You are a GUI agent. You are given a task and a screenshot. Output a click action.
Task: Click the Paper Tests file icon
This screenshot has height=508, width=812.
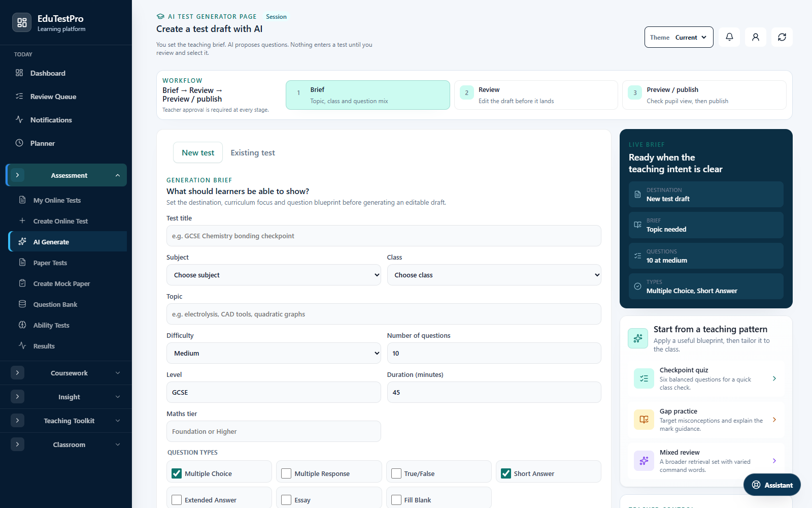[22, 262]
